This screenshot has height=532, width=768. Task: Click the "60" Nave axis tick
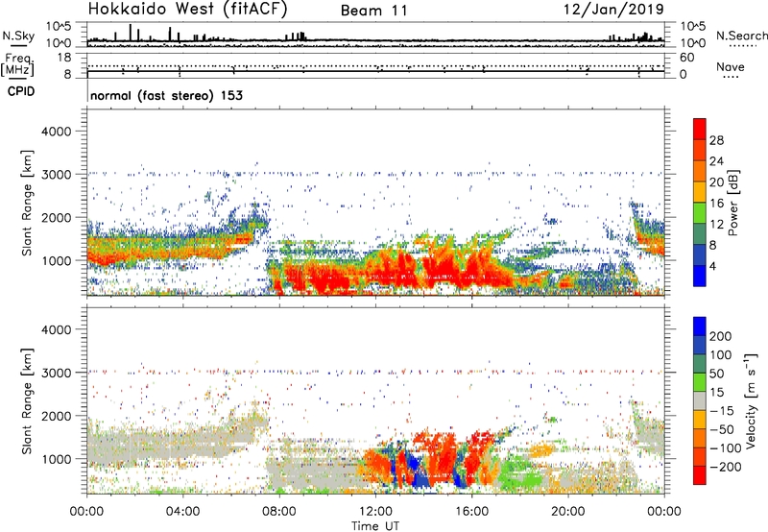pyautogui.click(x=686, y=58)
